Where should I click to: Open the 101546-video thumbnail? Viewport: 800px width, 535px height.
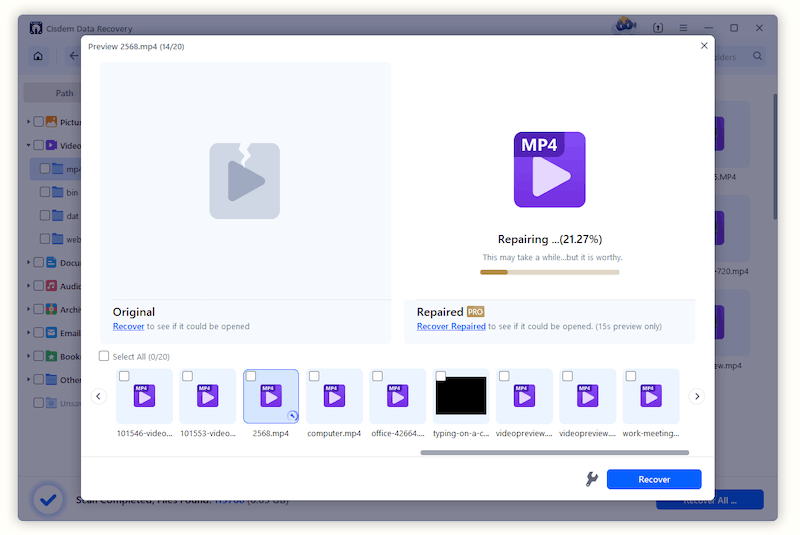(x=144, y=396)
